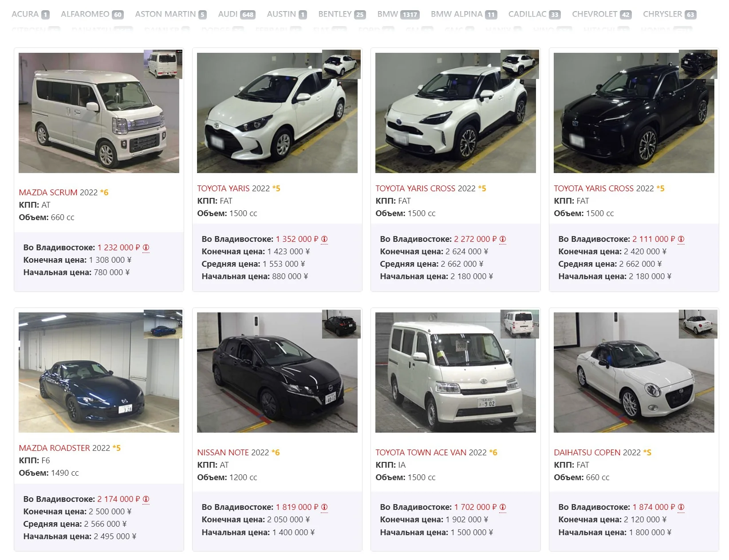This screenshot has height=560, width=729.
Task: Click Toyota Yaris average price 1 553 000 ¥
Action: click(284, 264)
